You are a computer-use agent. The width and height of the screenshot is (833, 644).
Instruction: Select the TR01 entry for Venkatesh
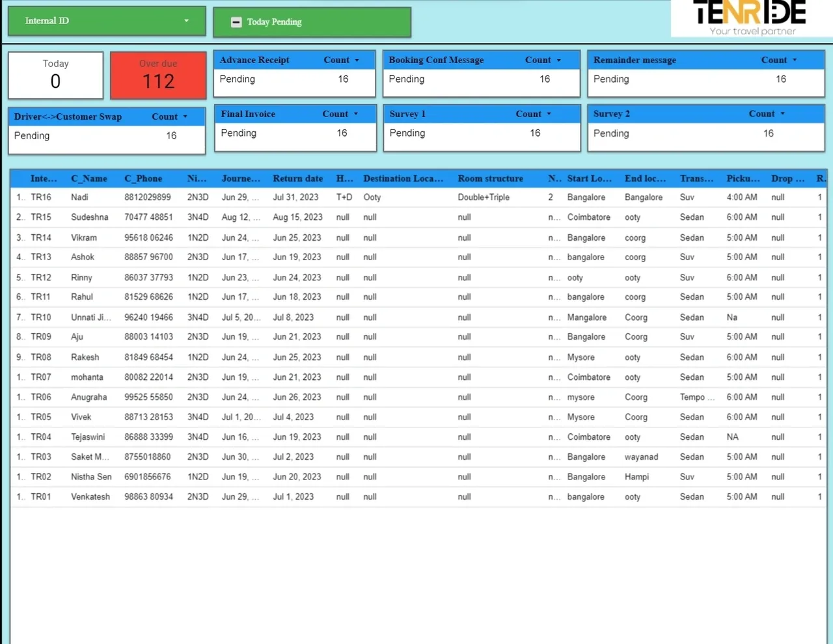[41, 497]
